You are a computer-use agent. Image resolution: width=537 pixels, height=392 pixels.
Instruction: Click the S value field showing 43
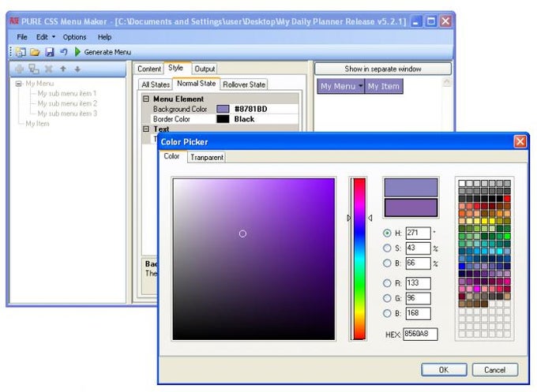pyautogui.click(x=419, y=248)
